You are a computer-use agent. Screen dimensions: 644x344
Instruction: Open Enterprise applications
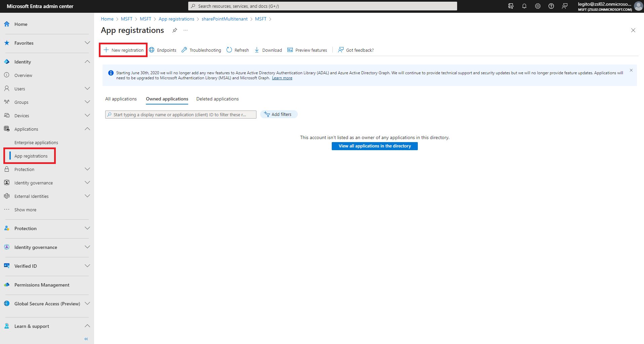click(36, 142)
